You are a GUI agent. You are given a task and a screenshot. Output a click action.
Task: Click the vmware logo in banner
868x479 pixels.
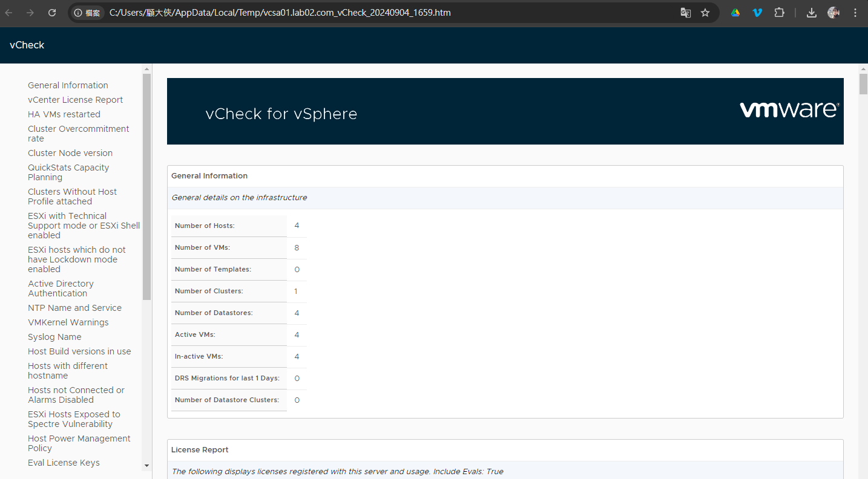click(789, 109)
